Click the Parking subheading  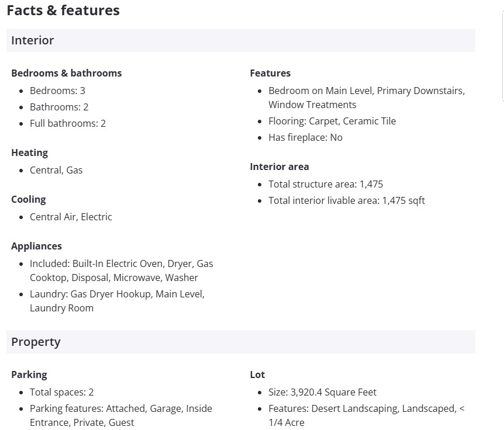[29, 374]
